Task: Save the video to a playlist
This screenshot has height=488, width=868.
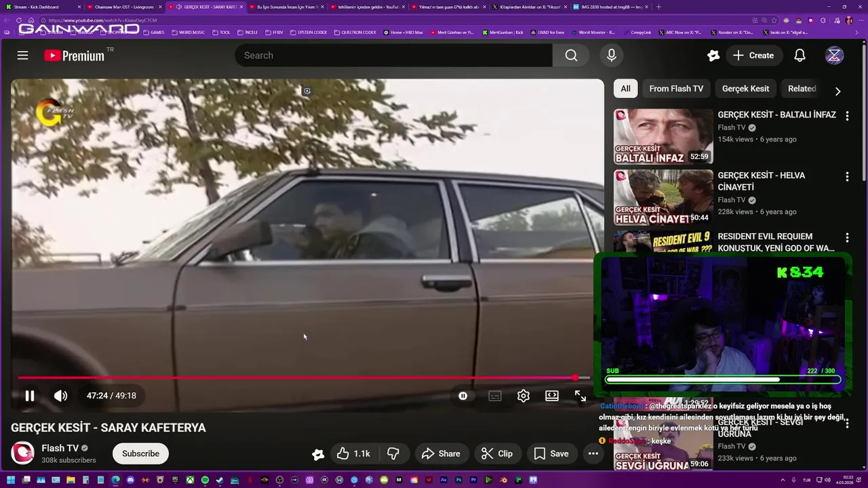Action: (x=551, y=453)
